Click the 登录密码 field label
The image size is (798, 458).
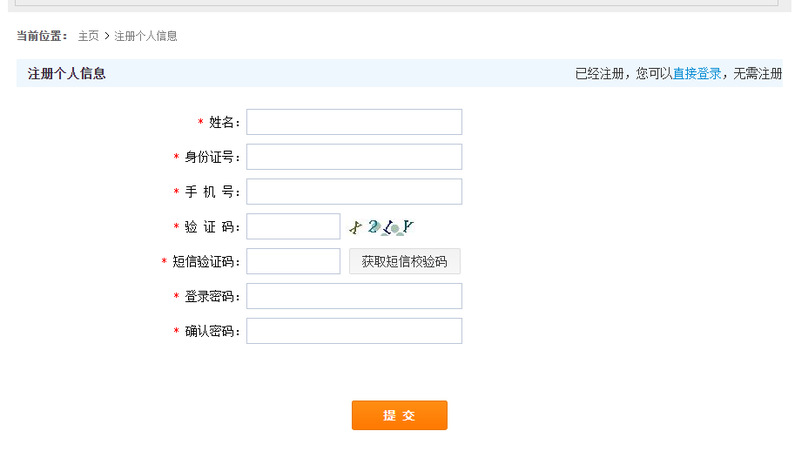(211, 297)
